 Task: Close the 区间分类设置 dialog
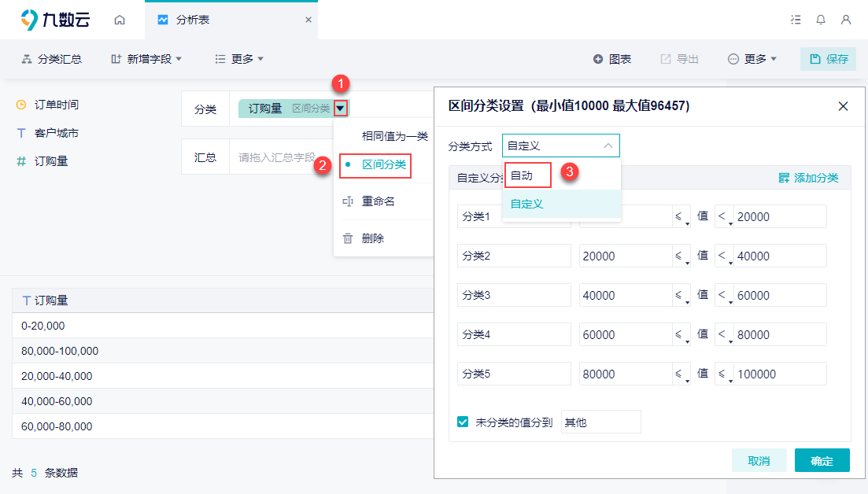tap(843, 106)
